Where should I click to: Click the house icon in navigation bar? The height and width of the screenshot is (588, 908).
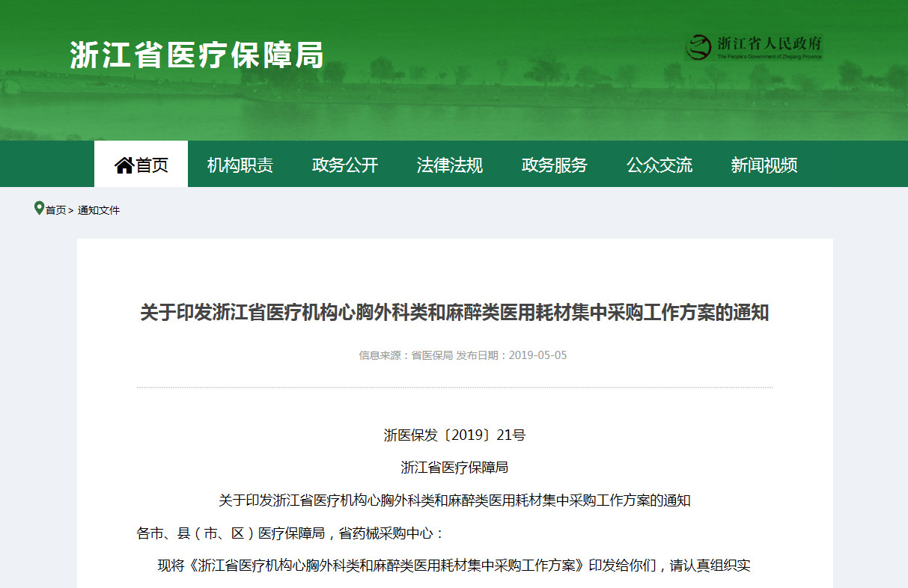[124, 165]
